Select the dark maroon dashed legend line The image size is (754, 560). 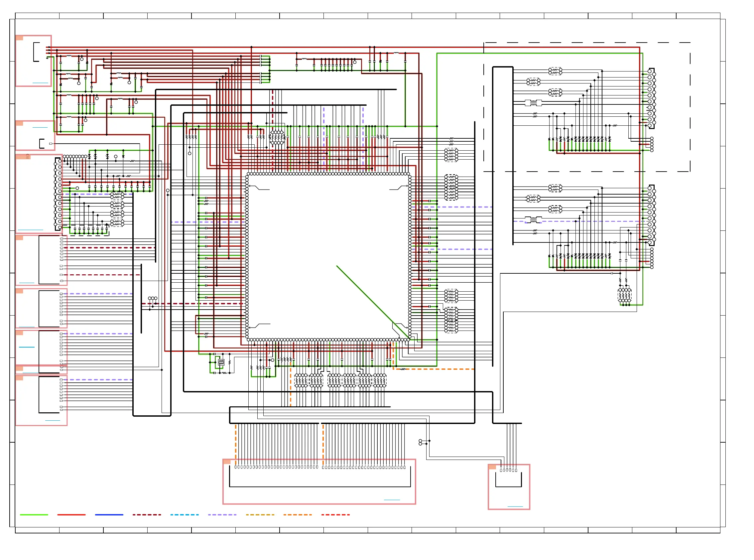[147, 514]
